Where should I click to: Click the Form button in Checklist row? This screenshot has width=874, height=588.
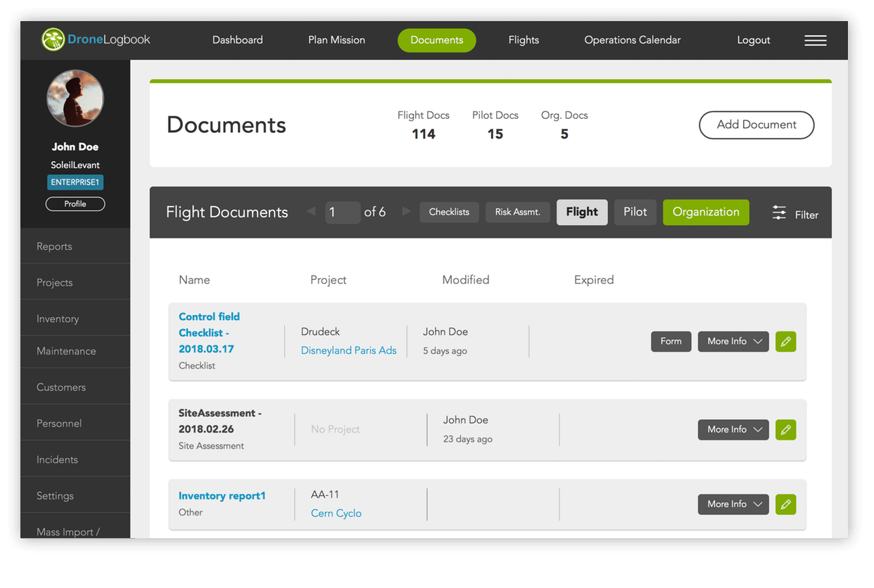671,342
